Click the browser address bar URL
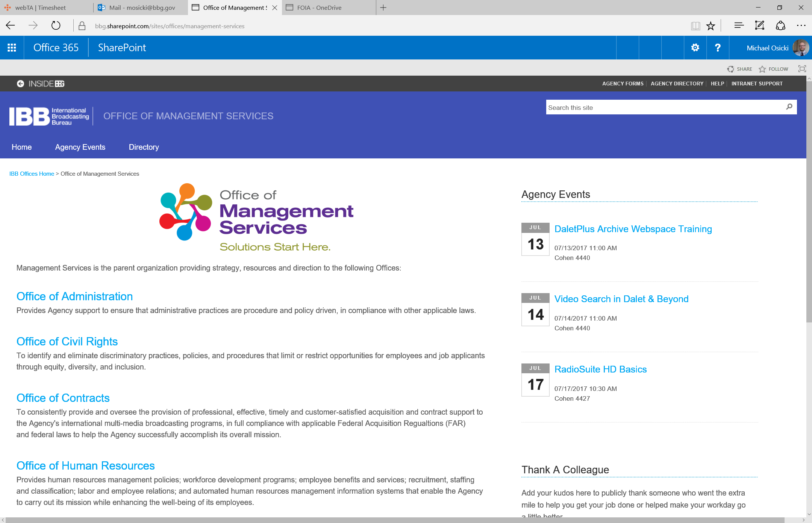Screen dimensions: 812x523 point(170,26)
